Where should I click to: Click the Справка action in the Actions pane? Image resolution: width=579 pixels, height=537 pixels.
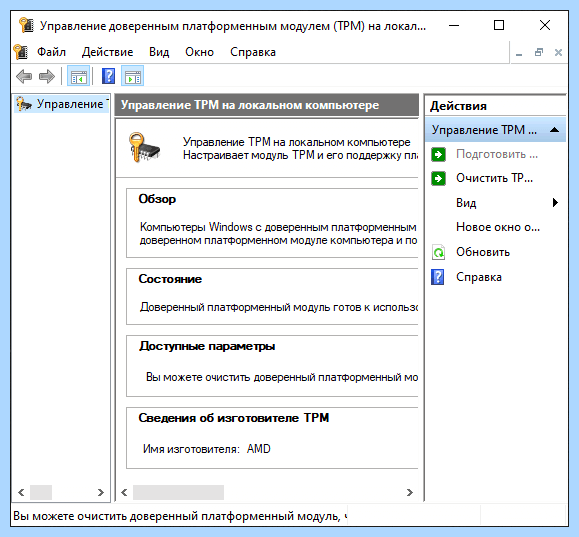479,277
